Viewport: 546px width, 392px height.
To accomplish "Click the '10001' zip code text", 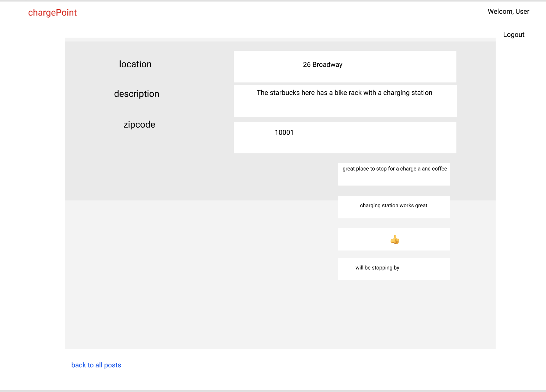I will (284, 133).
